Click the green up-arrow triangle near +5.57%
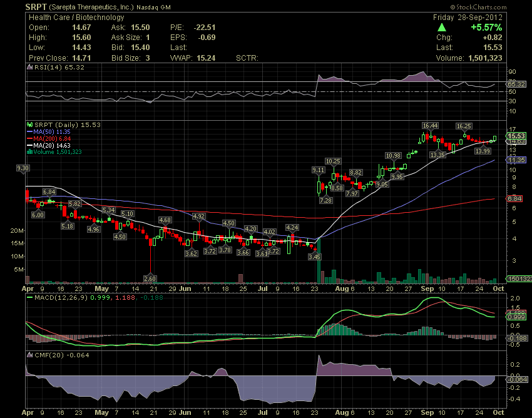The image size is (532, 418). pyautogui.click(x=442, y=28)
